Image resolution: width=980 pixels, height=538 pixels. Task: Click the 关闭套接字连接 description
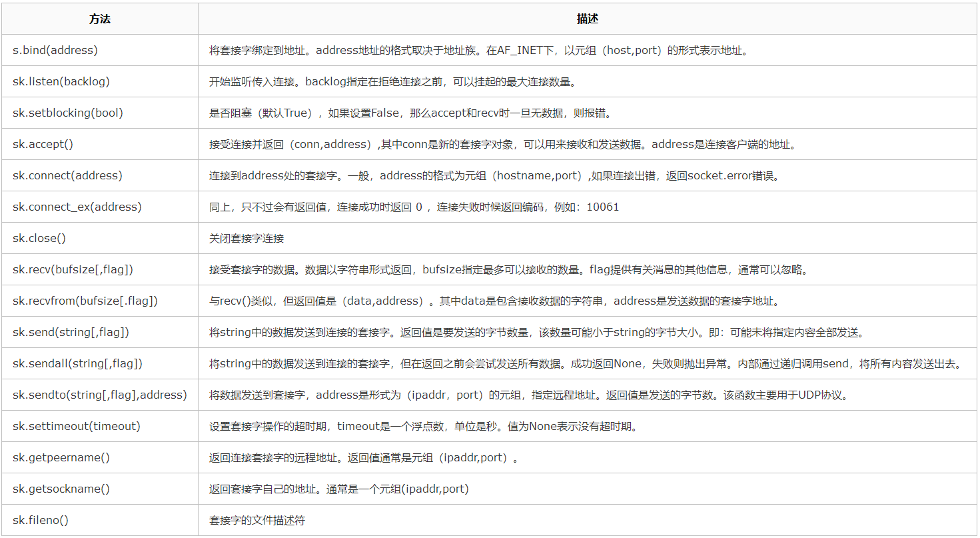coord(588,238)
